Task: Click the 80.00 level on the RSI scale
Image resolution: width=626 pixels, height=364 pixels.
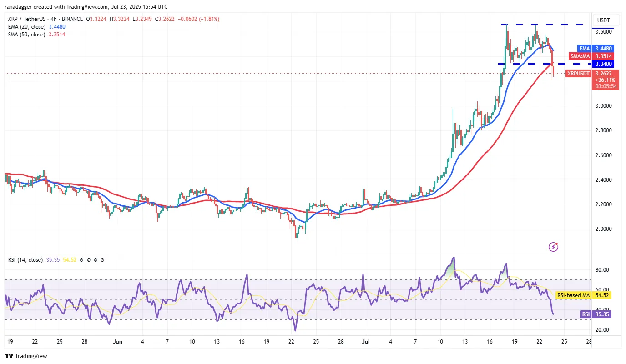Action: 602,270
